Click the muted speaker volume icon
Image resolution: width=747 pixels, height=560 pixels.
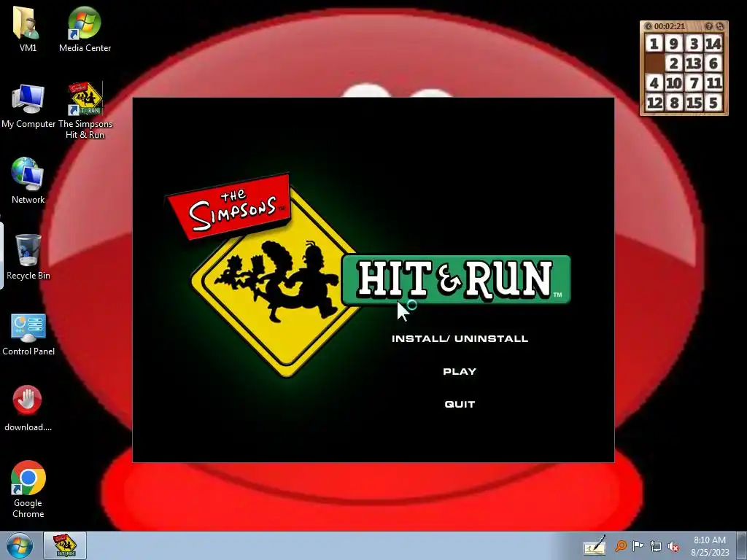pos(673,546)
